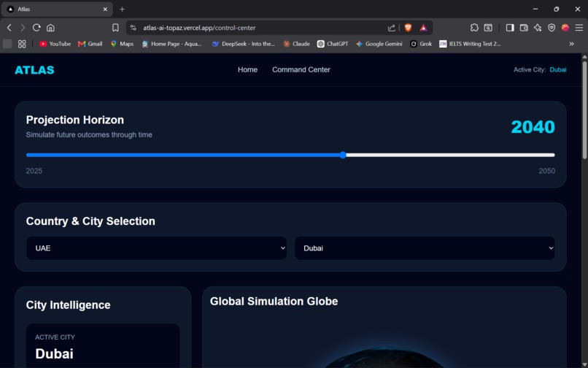Toggle the sidebar panel icon

click(x=510, y=28)
